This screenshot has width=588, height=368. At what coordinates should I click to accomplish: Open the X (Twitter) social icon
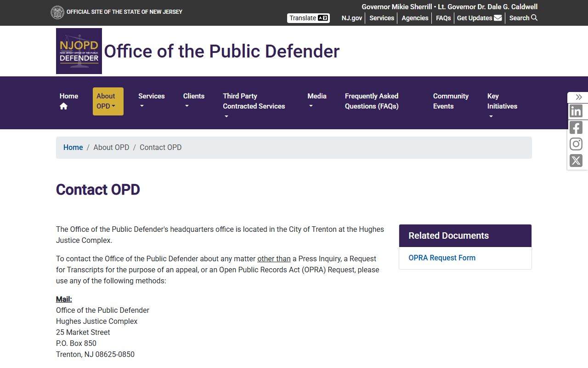576,161
